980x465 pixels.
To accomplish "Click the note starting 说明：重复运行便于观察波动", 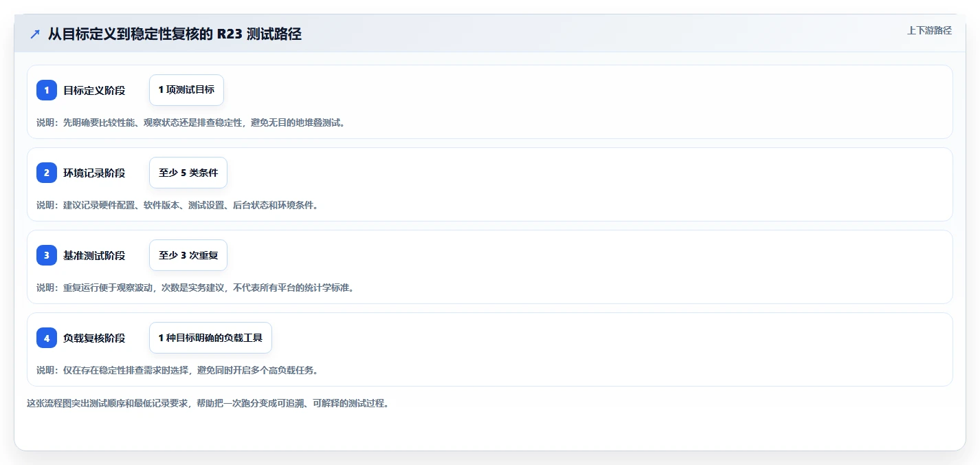I will pyautogui.click(x=195, y=288).
